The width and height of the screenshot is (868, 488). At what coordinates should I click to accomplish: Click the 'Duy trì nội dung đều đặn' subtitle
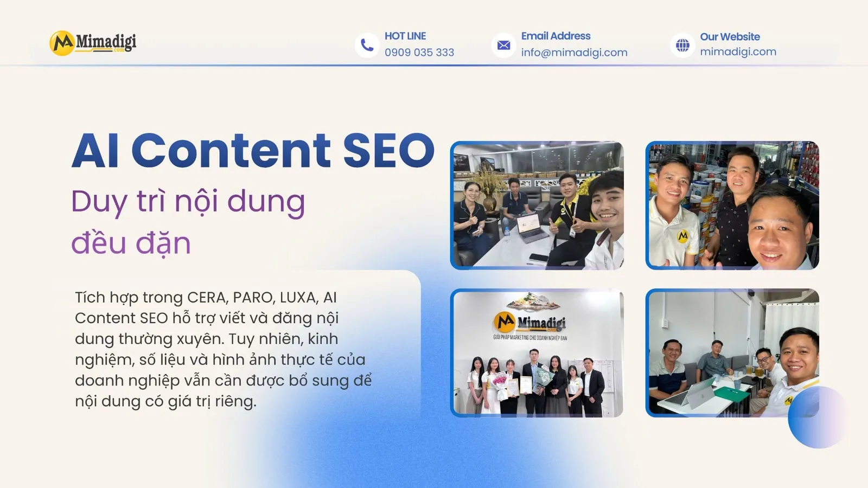[x=188, y=222]
